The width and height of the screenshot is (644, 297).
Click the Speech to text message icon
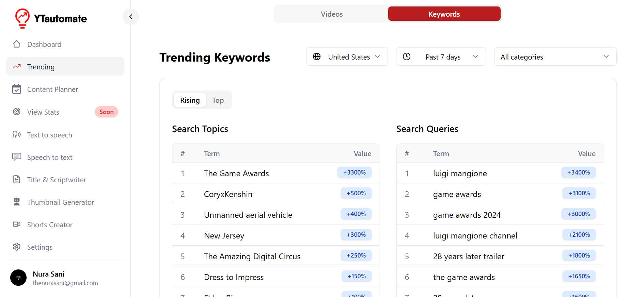[x=17, y=157]
